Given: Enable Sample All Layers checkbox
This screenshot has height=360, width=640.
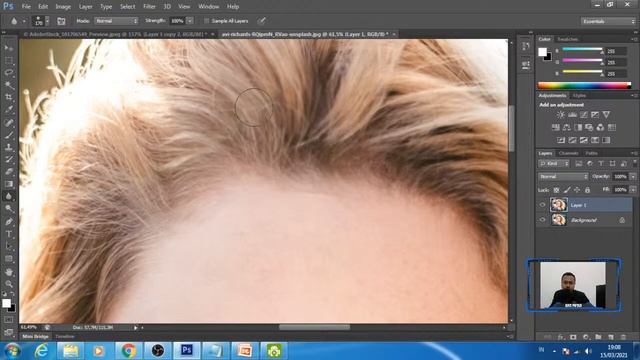Looking at the screenshot, I should (x=207, y=21).
